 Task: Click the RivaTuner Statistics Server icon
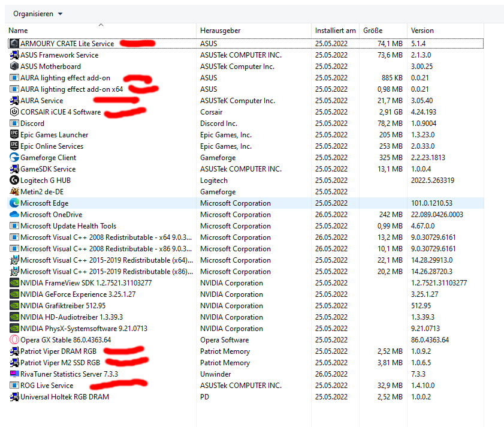tap(14, 374)
